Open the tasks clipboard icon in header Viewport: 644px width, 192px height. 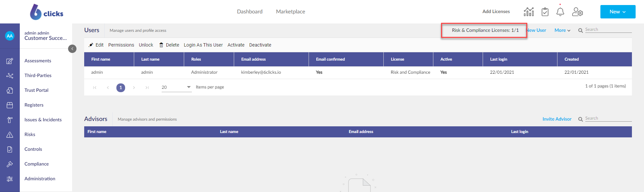point(545,12)
